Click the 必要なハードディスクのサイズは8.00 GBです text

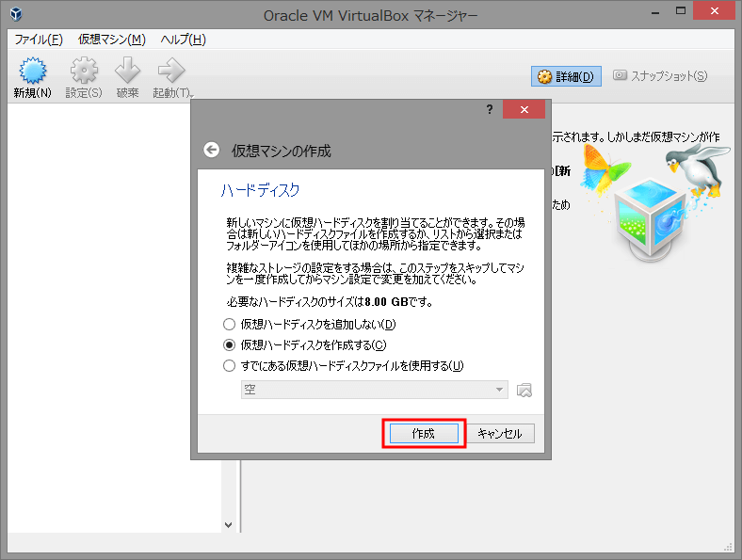tap(330, 302)
